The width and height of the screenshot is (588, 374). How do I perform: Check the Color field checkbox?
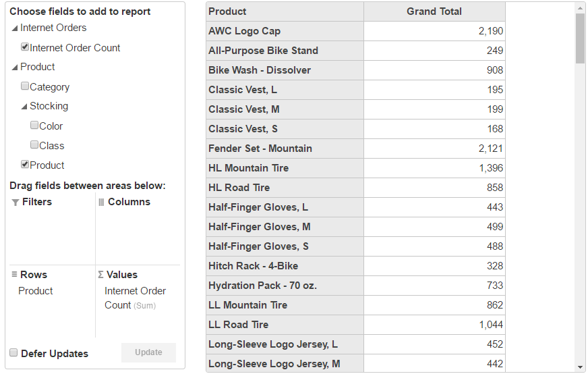click(x=34, y=126)
